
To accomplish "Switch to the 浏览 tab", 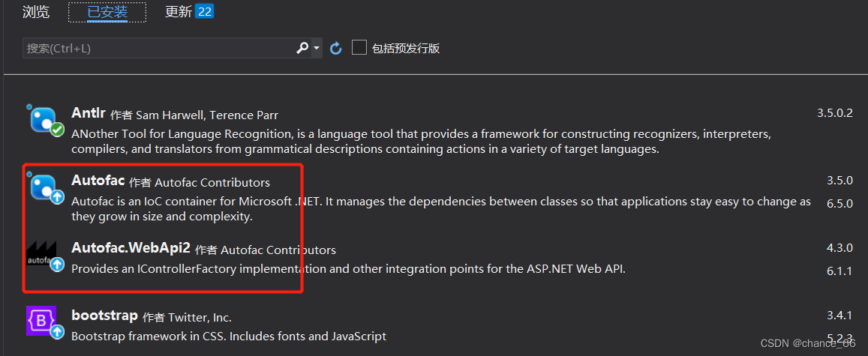I will (36, 11).
